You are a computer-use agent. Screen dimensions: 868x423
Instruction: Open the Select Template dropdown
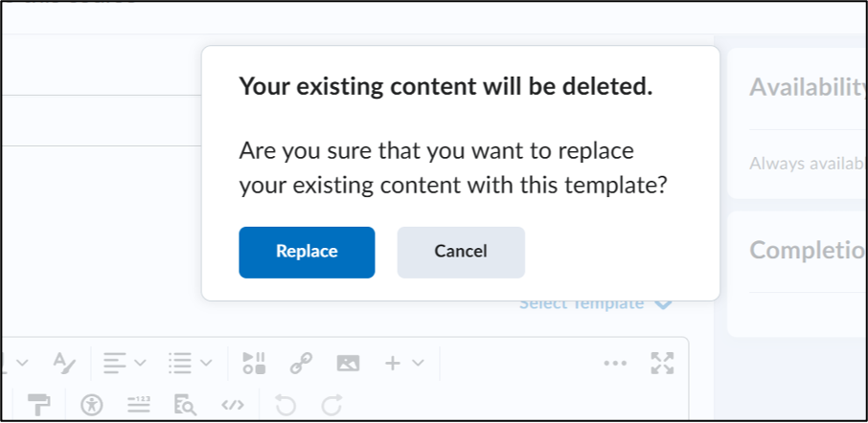click(x=596, y=303)
